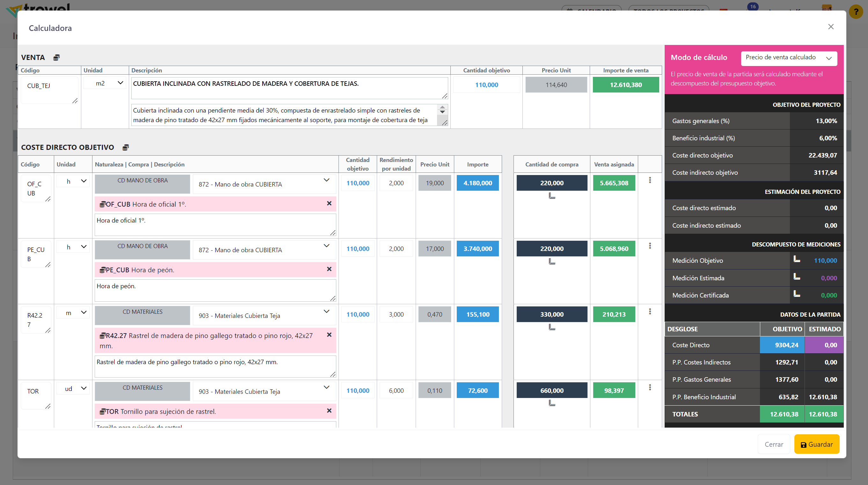Open m2 unit dropdown in VENTA
This screenshot has width=868, height=485.
tap(105, 83)
